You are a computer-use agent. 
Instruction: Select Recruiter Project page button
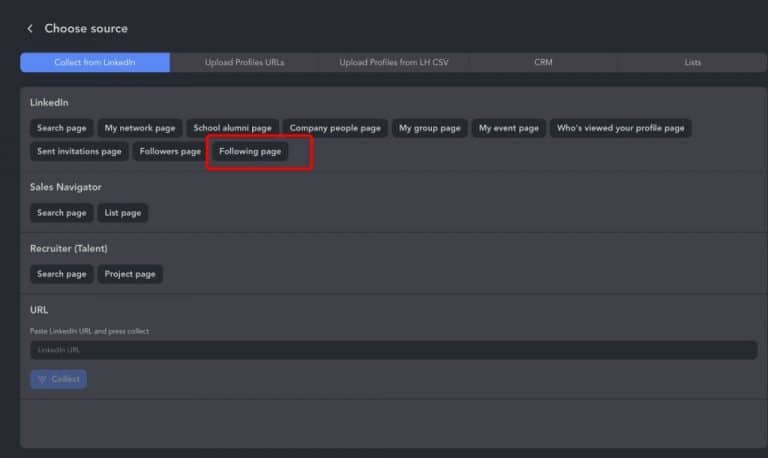click(130, 274)
